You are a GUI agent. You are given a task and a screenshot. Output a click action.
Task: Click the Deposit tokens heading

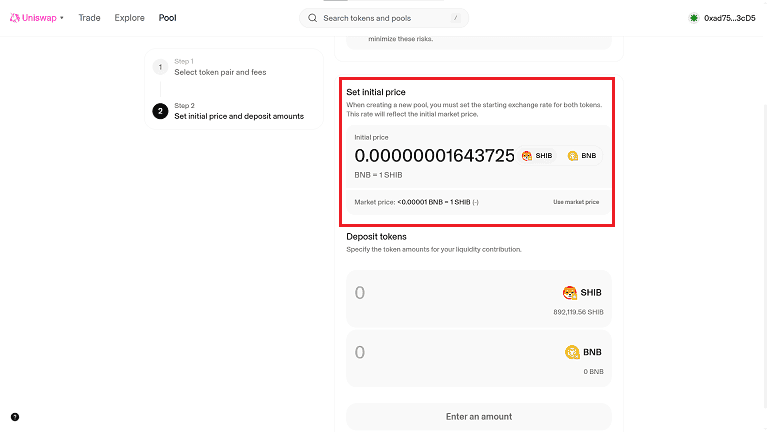pyautogui.click(x=376, y=237)
